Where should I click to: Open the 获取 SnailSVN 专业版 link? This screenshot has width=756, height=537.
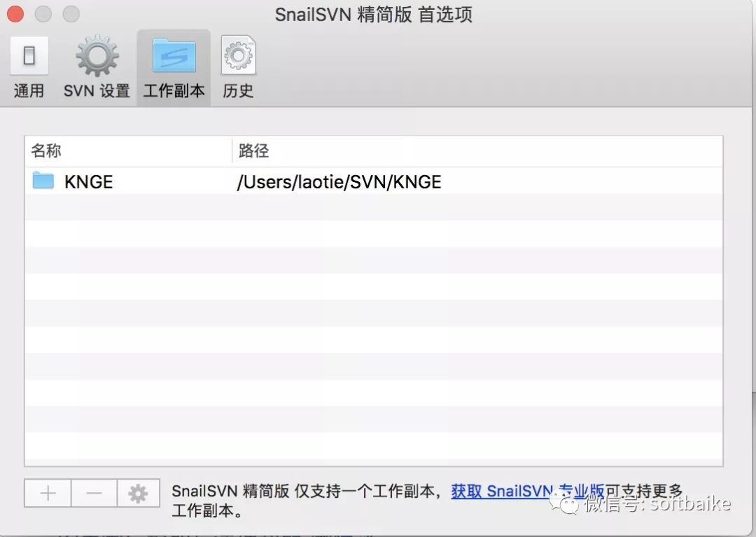click(x=528, y=491)
